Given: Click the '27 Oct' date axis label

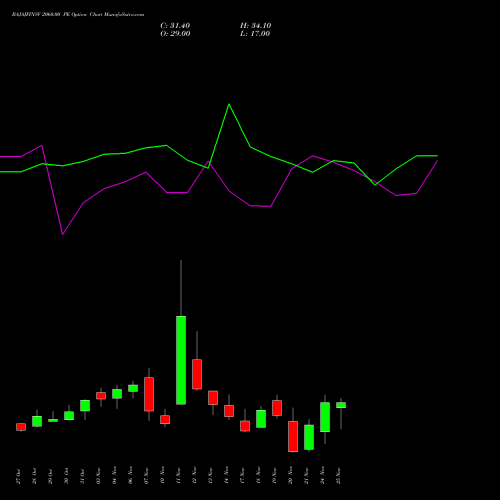Looking at the screenshot, I should tap(18, 476).
